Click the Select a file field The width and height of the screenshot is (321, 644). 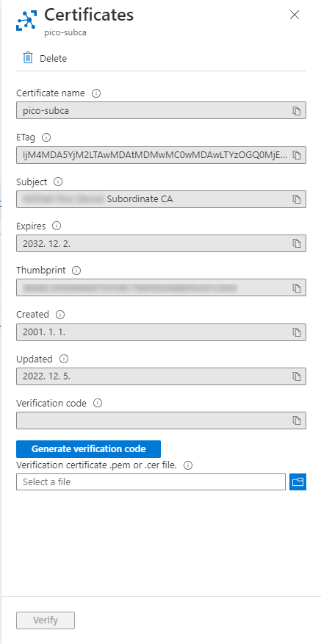click(x=151, y=482)
